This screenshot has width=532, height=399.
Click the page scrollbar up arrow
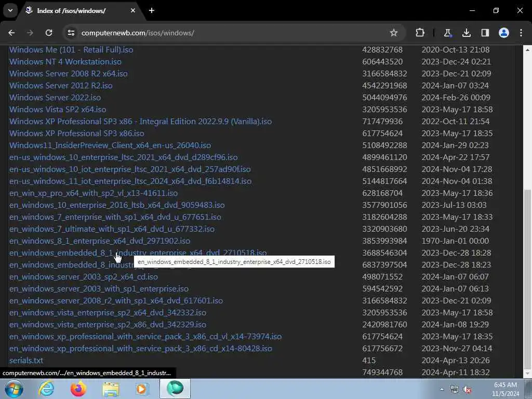[528, 49]
